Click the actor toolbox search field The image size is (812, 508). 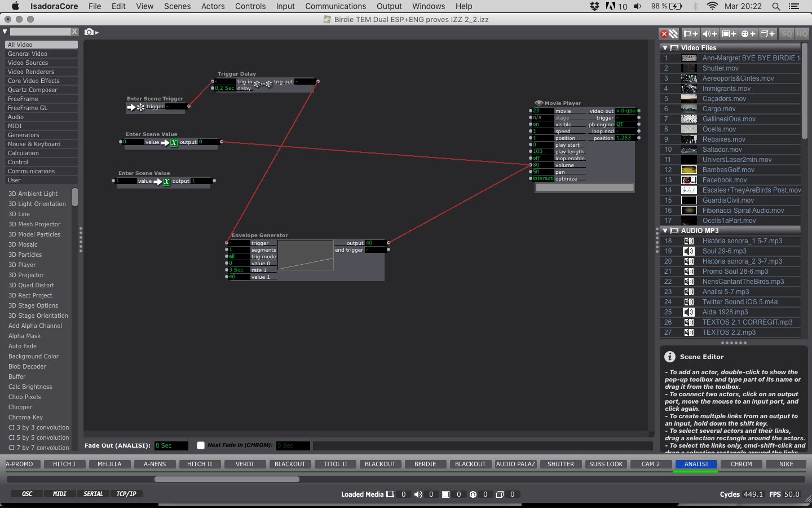click(x=40, y=32)
